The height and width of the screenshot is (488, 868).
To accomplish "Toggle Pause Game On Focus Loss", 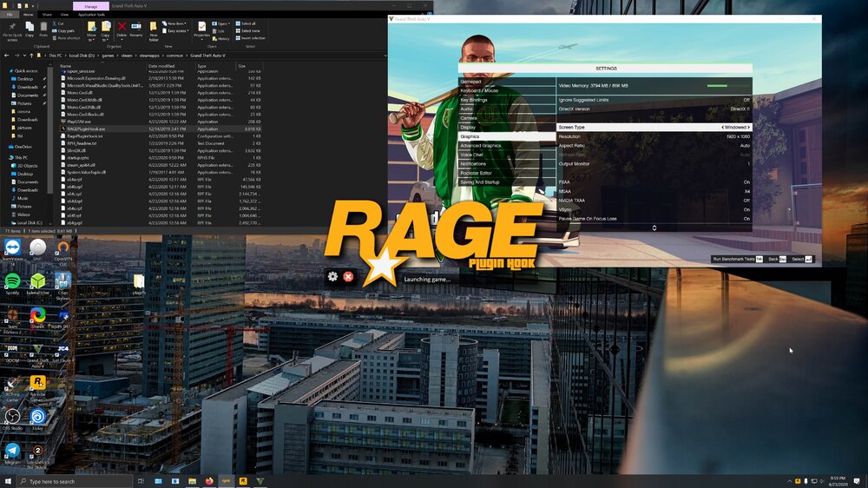I will click(x=654, y=219).
